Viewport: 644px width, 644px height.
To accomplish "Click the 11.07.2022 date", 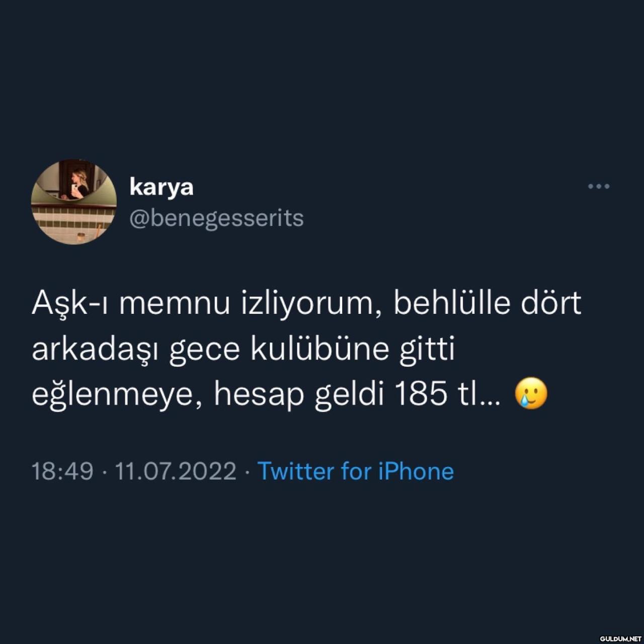I will (176, 471).
